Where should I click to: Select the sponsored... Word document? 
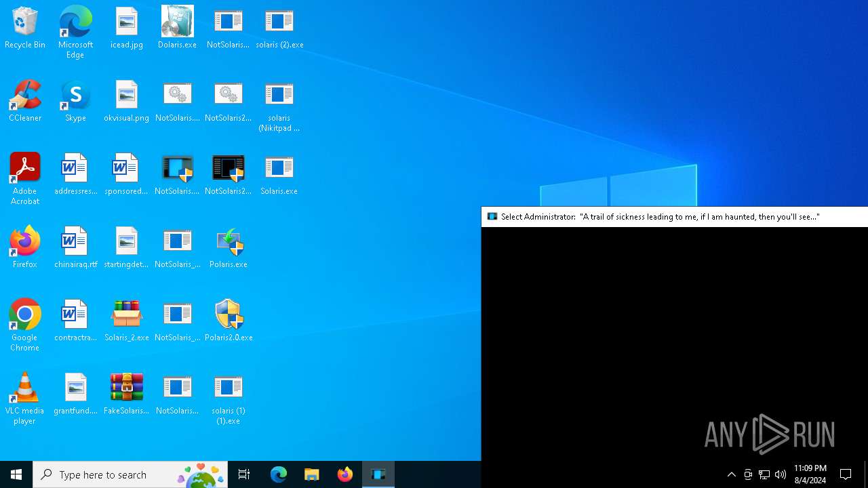(127, 174)
